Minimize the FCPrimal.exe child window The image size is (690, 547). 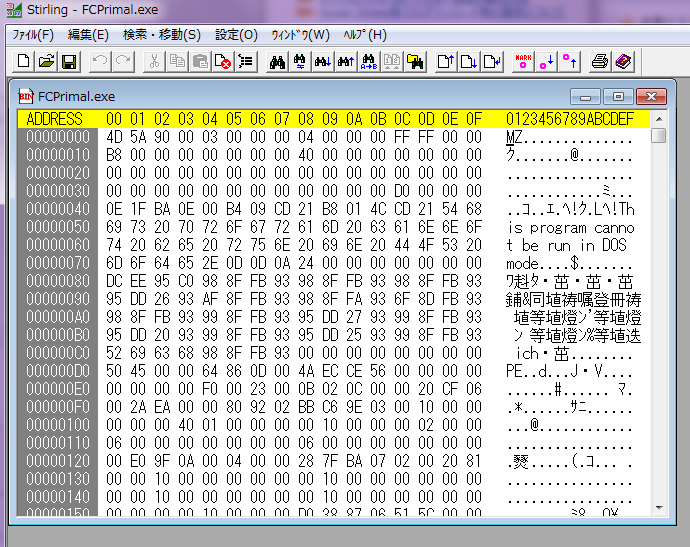click(585, 96)
